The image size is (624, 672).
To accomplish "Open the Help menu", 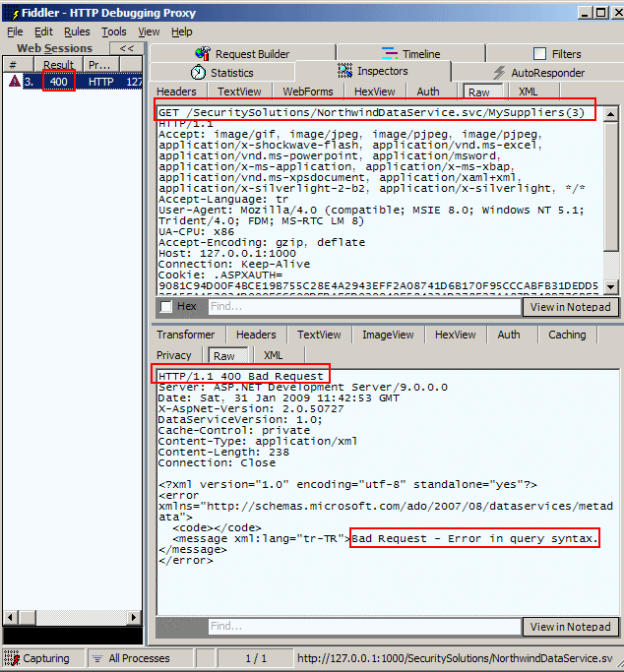I will [182, 31].
